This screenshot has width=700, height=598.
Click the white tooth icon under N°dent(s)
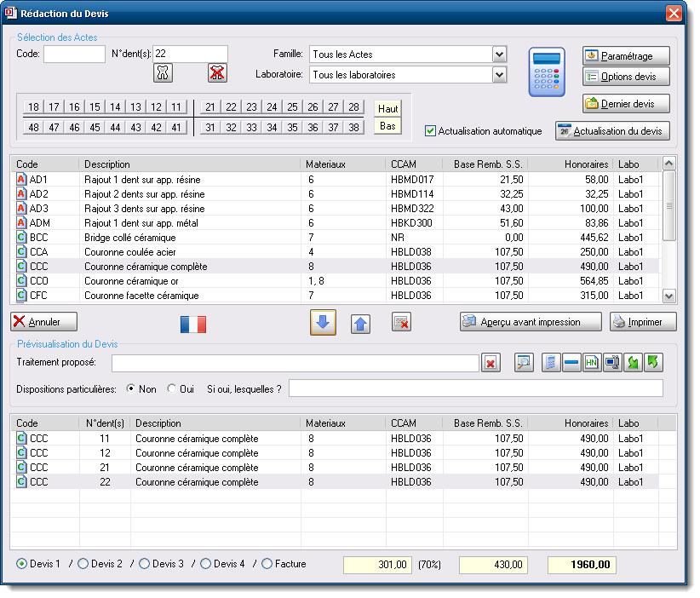coord(163,73)
